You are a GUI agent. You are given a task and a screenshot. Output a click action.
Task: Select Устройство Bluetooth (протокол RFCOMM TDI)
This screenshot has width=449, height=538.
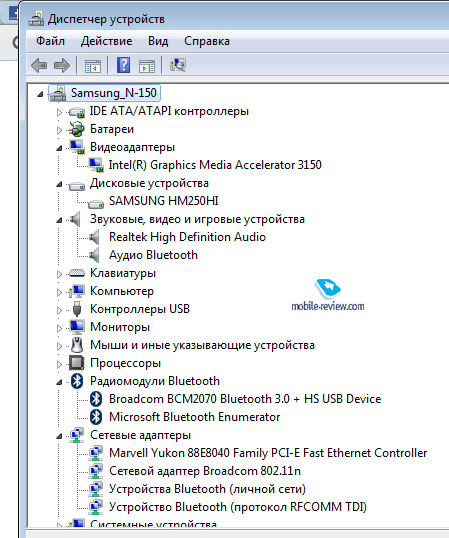tap(238, 507)
